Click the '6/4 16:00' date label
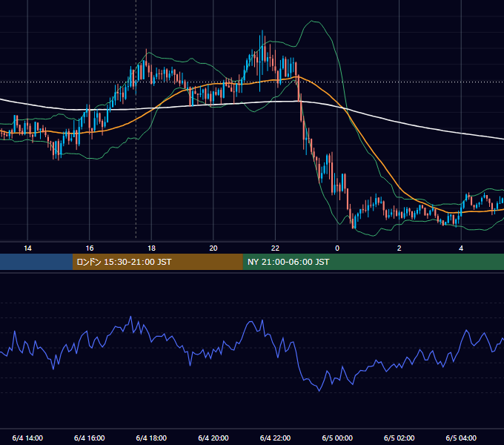 tap(90, 438)
